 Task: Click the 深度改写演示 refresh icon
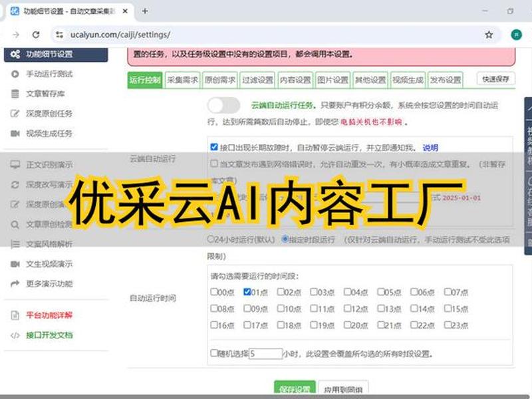(15, 185)
